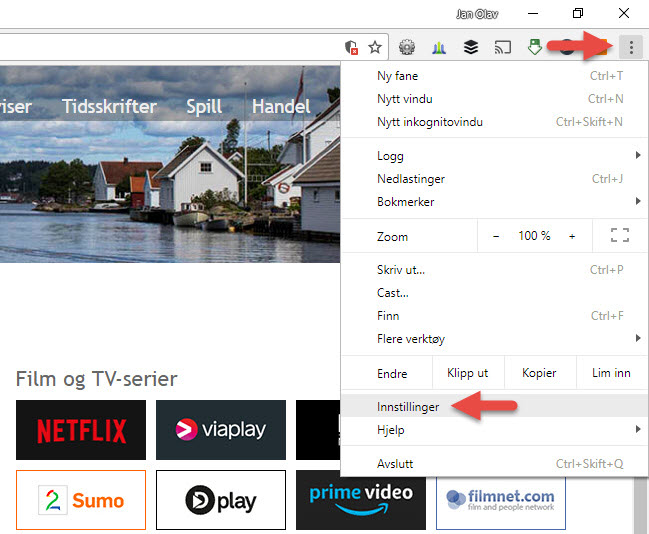Viewport: 649px width, 534px height.
Task: Click the three-dot Chrome menu button
Action: click(631, 46)
